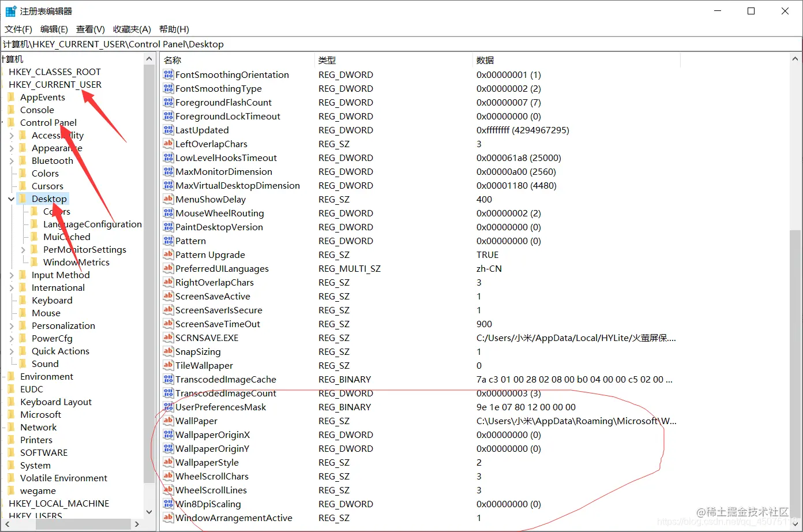Click the tree pane horizontal scroll right arrow
The width and height of the screenshot is (803, 532).
137,524
